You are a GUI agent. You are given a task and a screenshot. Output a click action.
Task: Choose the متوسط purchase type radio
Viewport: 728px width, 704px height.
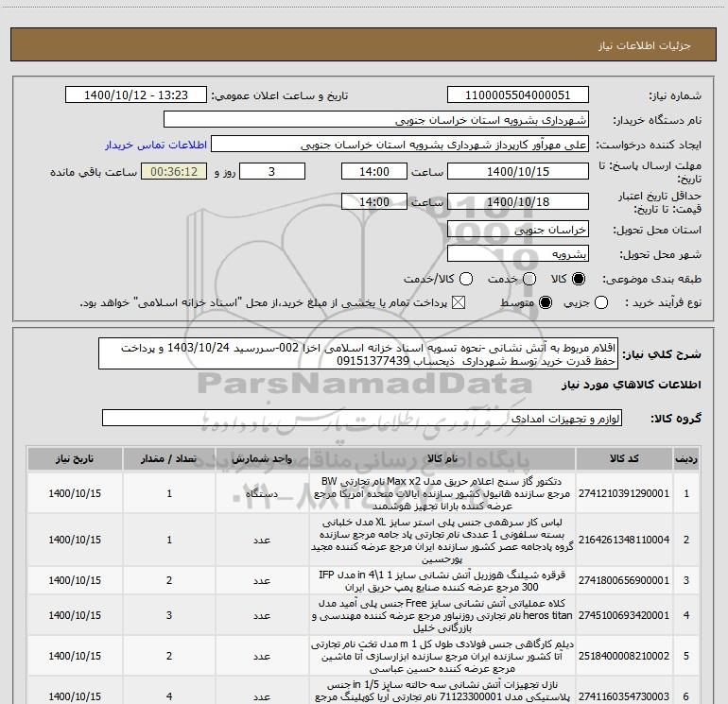pyautogui.click(x=546, y=303)
